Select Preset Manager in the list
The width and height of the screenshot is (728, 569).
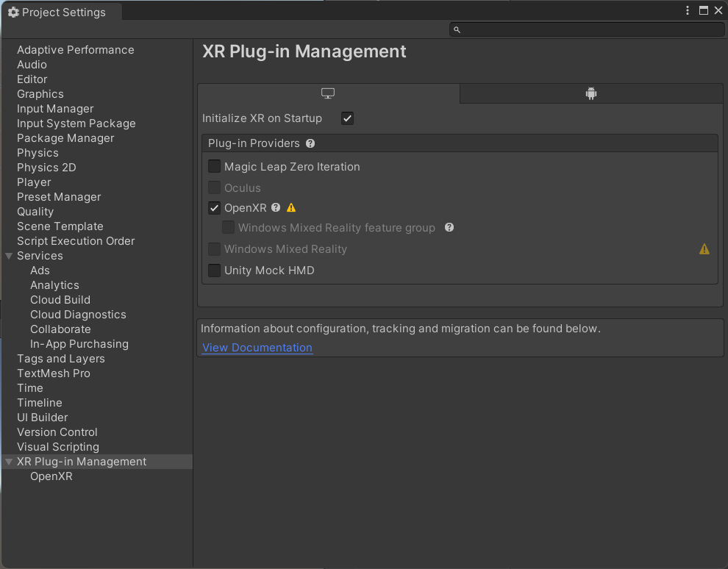59,197
